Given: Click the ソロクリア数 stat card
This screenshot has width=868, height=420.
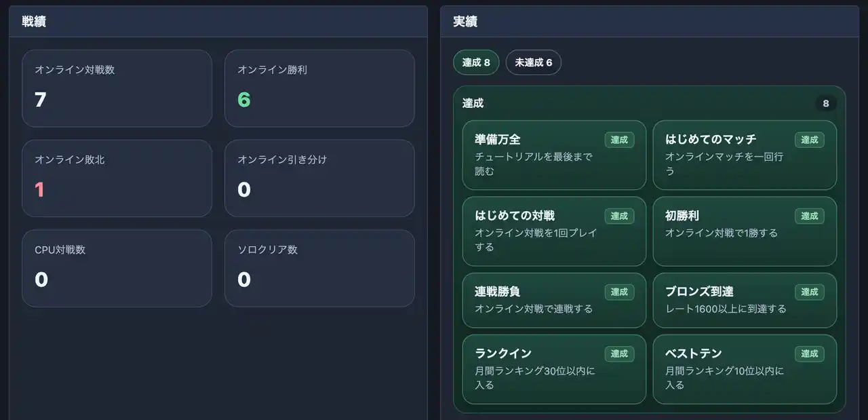Looking at the screenshot, I should pyautogui.click(x=319, y=268).
